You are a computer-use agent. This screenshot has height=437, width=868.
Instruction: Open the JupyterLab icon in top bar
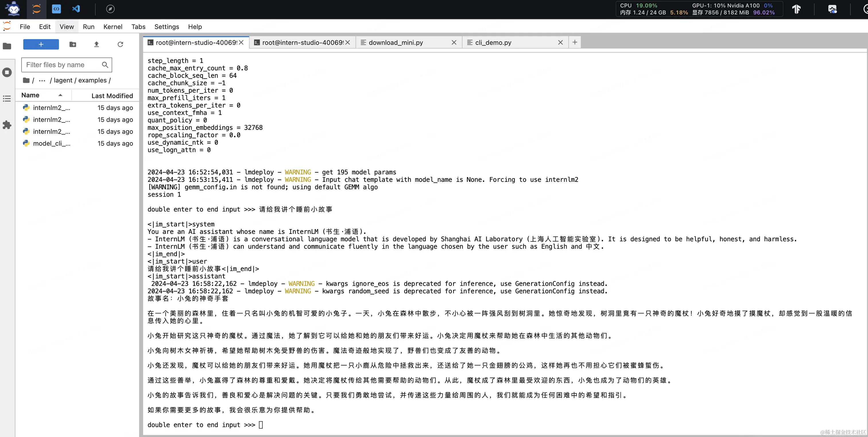[36, 9]
